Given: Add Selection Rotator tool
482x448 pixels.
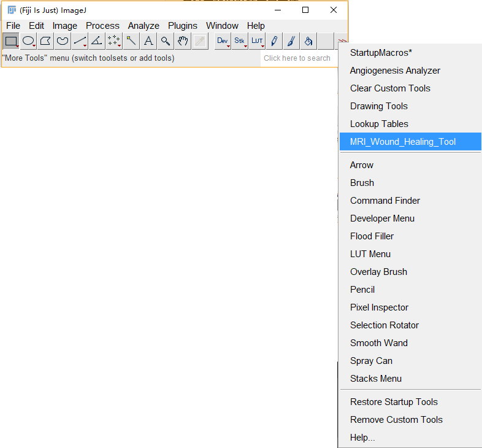Looking at the screenshot, I should point(410,325).
